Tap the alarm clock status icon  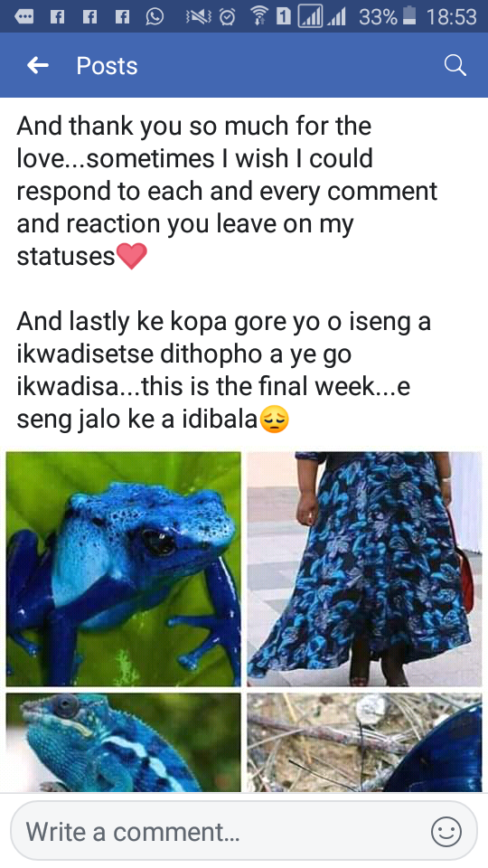point(227,17)
